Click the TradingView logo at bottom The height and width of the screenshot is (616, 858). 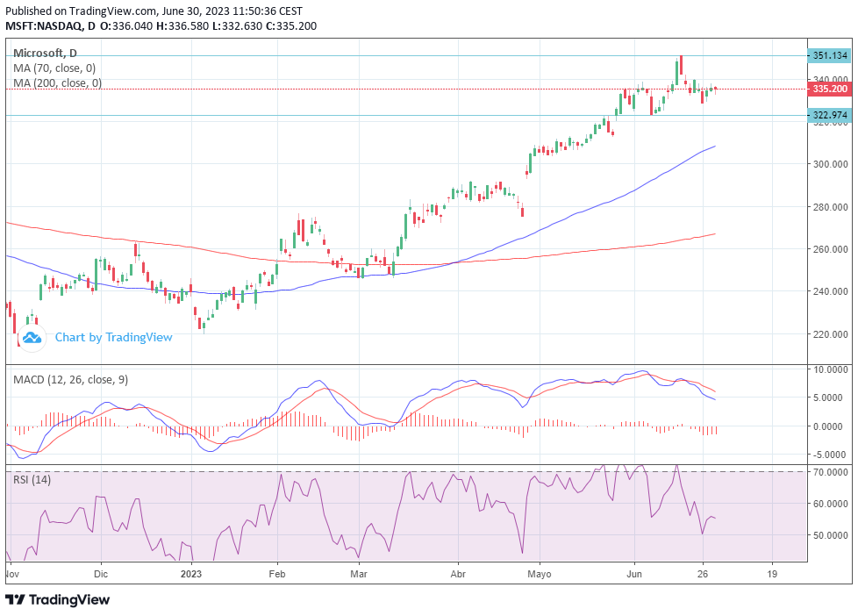[57, 599]
